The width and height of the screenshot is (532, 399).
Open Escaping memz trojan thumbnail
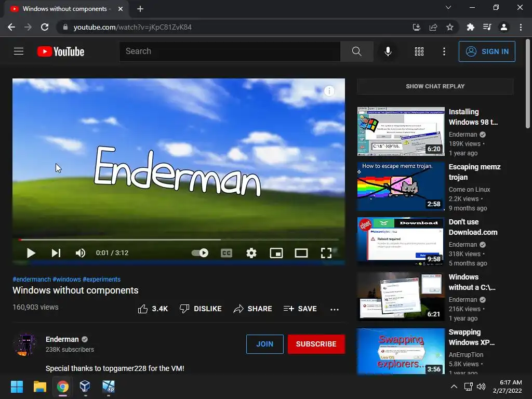pyautogui.click(x=401, y=187)
